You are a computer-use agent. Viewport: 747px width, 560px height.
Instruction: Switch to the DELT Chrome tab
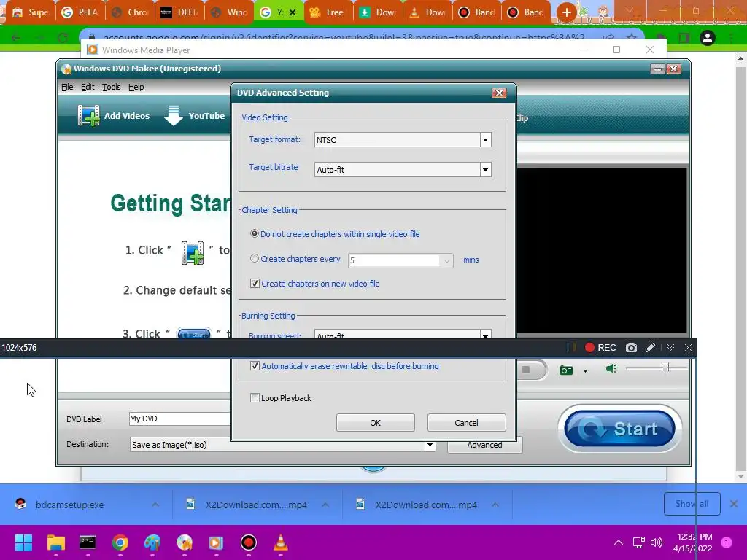(x=181, y=12)
